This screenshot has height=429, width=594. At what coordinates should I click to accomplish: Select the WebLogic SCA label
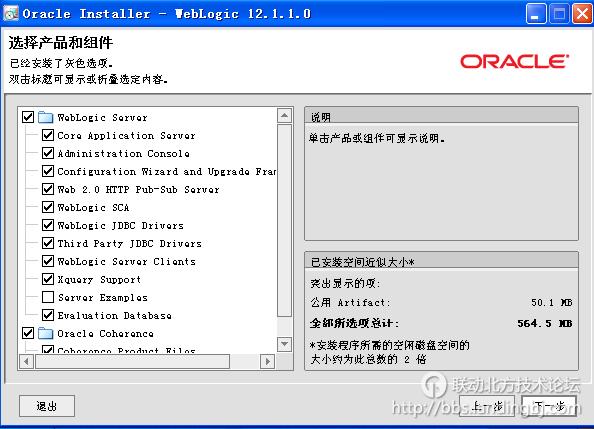click(x=93, y=208)
